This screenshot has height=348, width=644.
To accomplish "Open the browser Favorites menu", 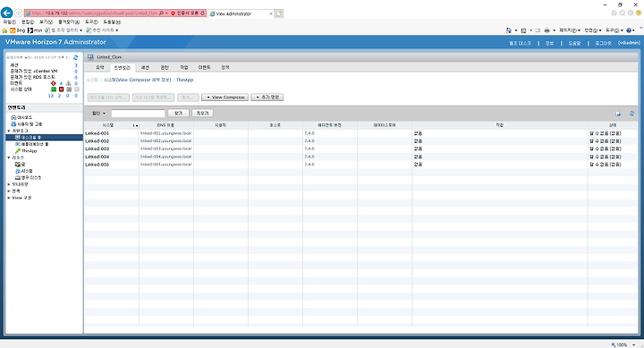I will [69, 22].
